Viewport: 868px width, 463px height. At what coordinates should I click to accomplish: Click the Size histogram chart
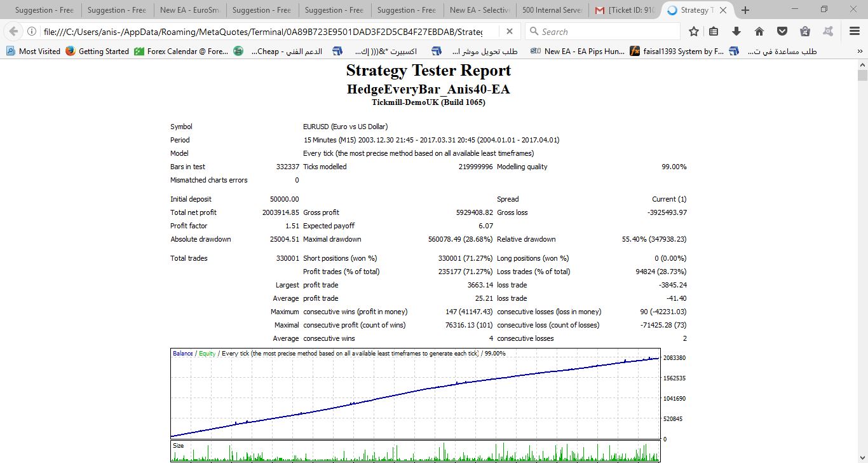[416, 451]
